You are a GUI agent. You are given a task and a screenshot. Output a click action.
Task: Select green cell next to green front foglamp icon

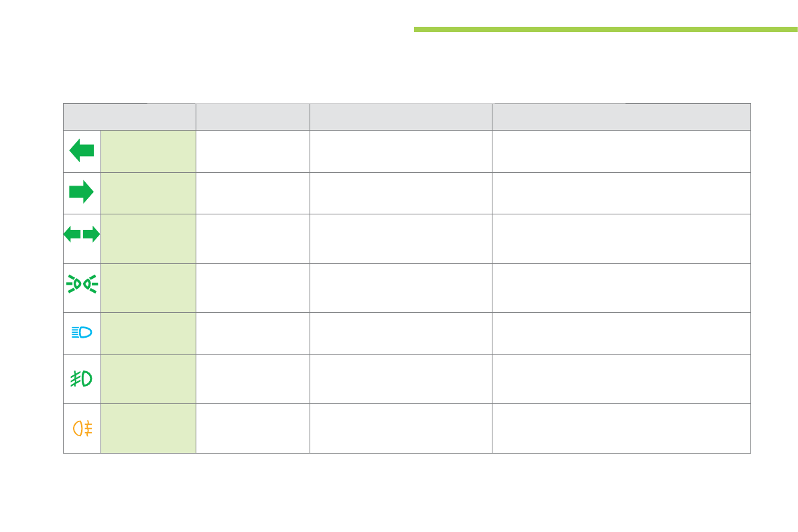pos(148,379)
